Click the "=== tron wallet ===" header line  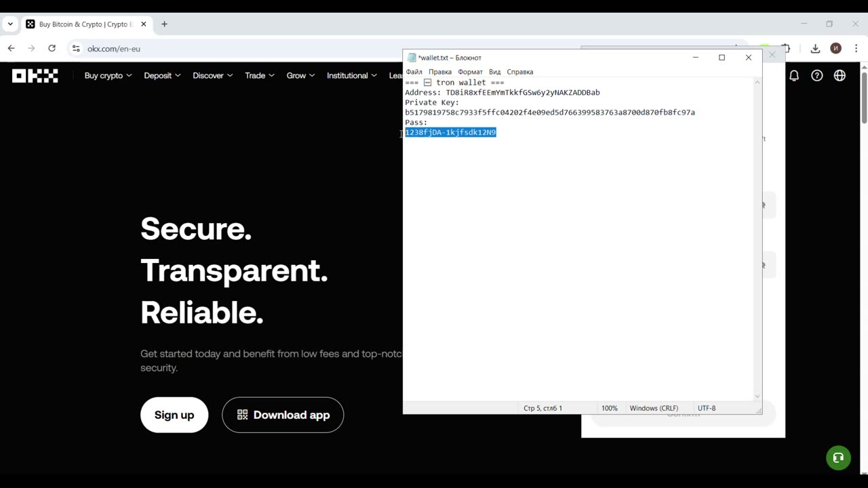454,83
